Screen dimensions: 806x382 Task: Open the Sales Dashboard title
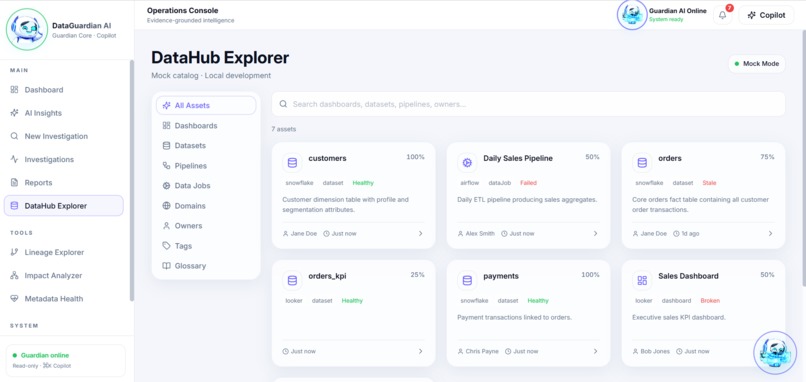[x=688, y=276]
